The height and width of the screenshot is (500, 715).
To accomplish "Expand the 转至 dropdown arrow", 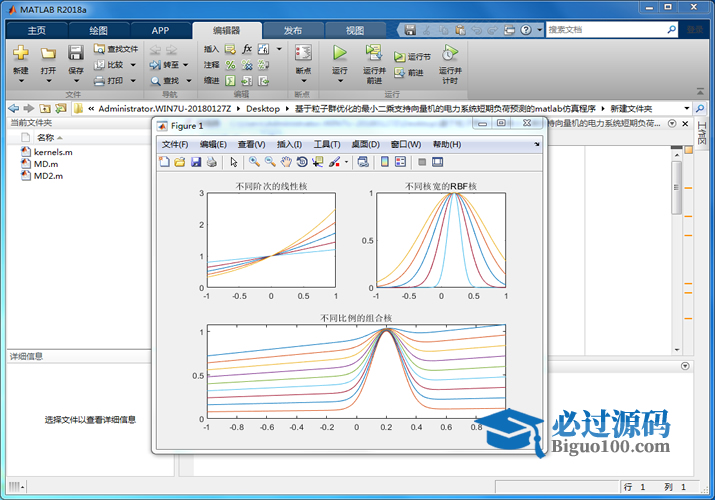I will coord(186,65).
